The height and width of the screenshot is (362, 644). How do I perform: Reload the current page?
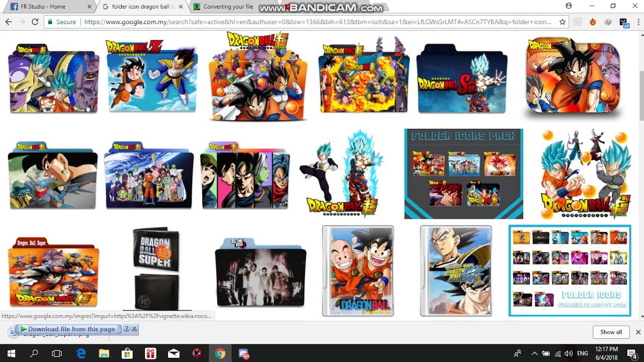pyautogui.click(x=35, y=22)
